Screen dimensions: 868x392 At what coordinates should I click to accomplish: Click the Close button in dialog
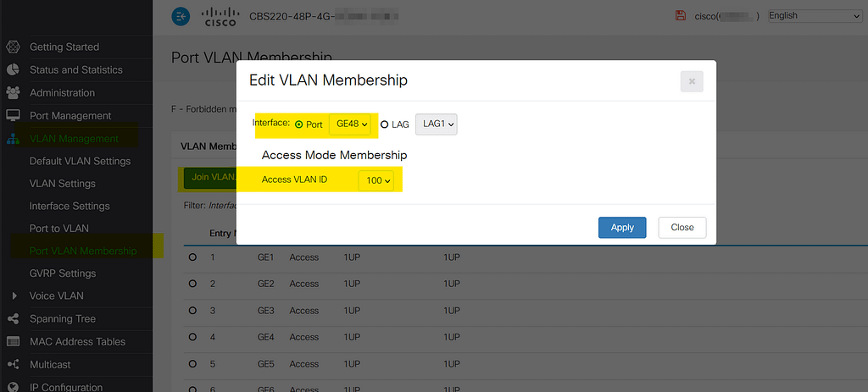[x=682, y=227]
